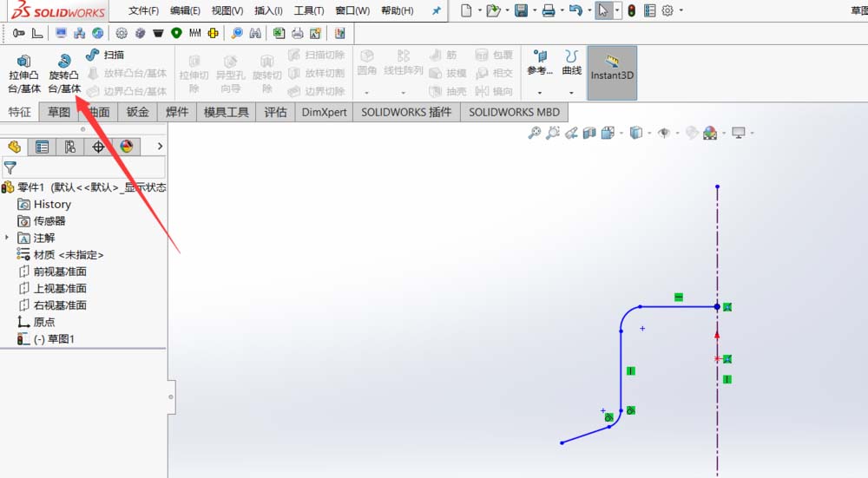Click the View Orientation cube icon
The height and width of the screenshot is (478, 868).
coord(608,133)
